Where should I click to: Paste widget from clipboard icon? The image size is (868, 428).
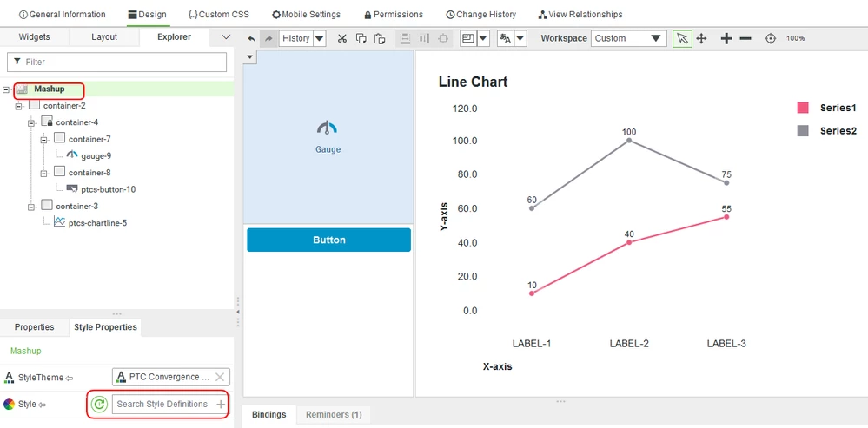click(379, 39)
